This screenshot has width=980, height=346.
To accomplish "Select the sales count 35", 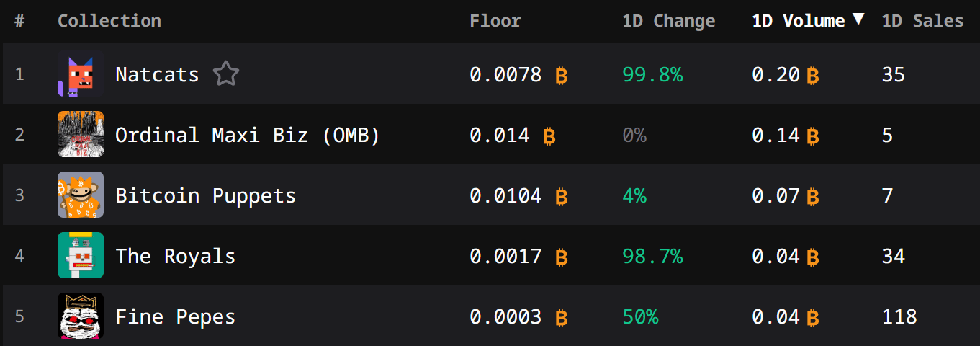I will 893,74.
